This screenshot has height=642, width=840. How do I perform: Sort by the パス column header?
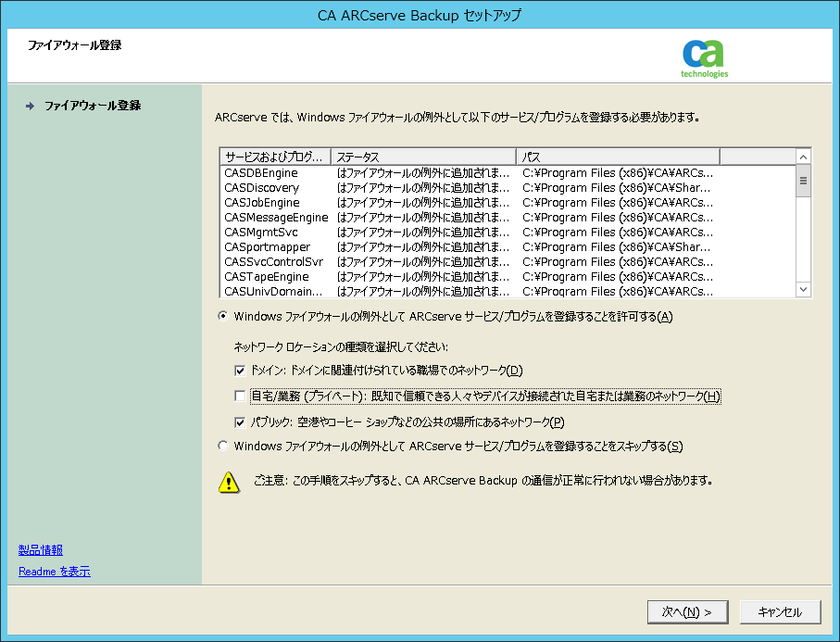618,157
